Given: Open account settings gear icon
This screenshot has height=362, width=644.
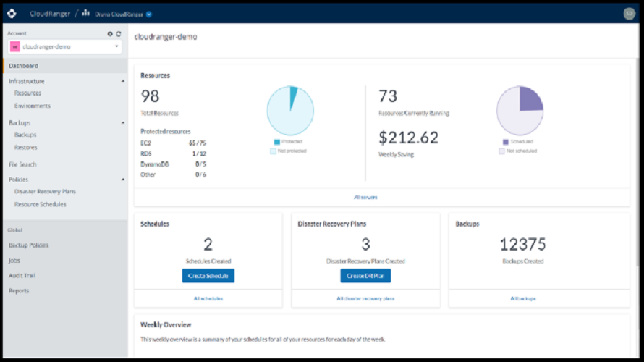Looking at the screenshot, I should 110,34.
